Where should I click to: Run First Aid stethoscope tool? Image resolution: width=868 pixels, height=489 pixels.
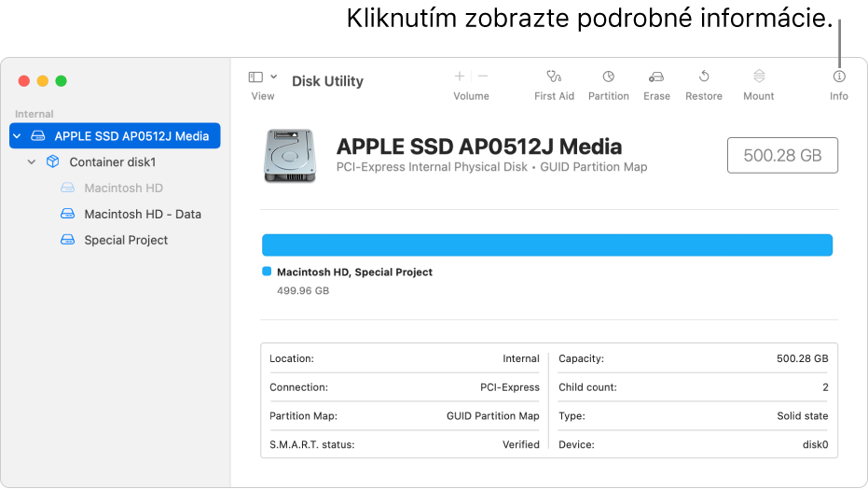(554, 77)
